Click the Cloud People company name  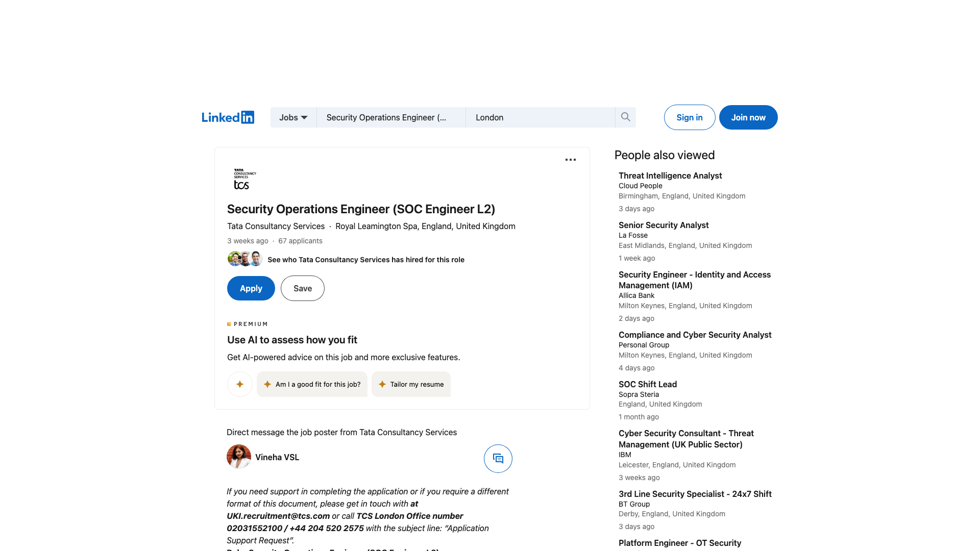coord(641,186)
